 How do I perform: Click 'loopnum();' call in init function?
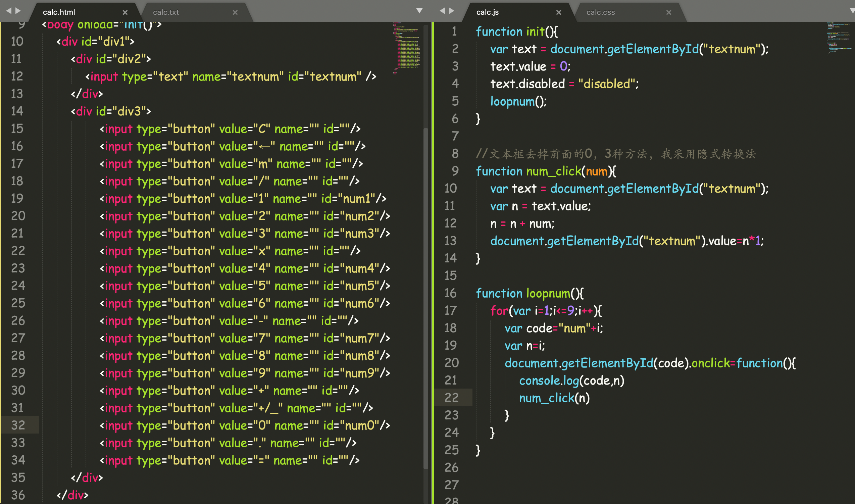point(518,101)
